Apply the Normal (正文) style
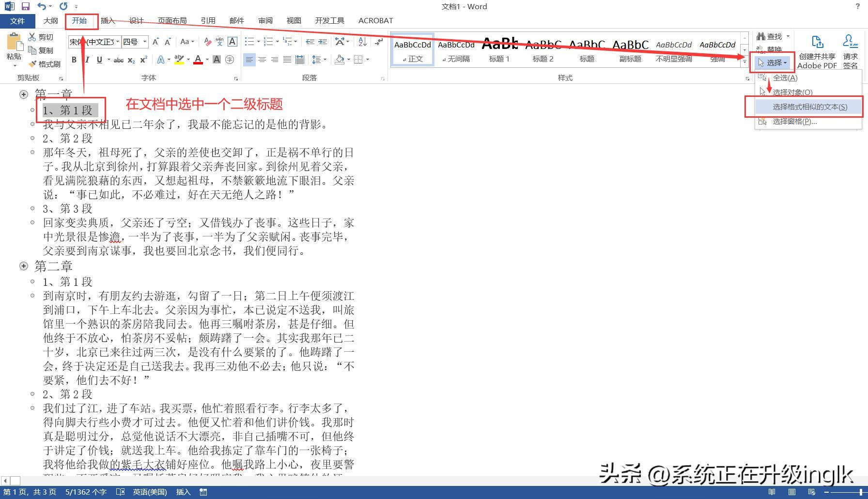 412,49
